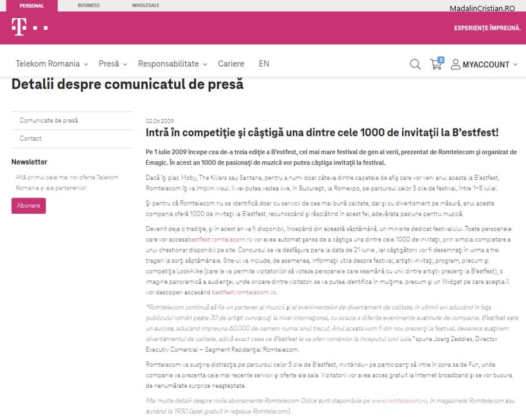526x420 pixels.
Task: Click the article date 02.06.2009
Action: point(160,121)
